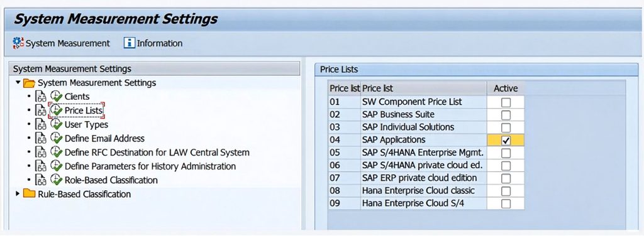Open the Information toolbar button
Image resolution: width=644 pixels, height=236 pixels.
tap(153, 43)
